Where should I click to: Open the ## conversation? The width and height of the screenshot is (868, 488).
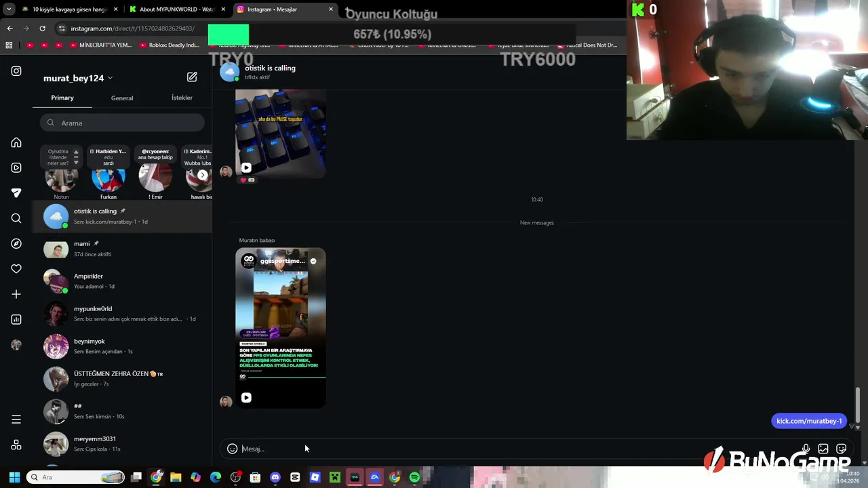pyautogui.click(x=122, y=411)
